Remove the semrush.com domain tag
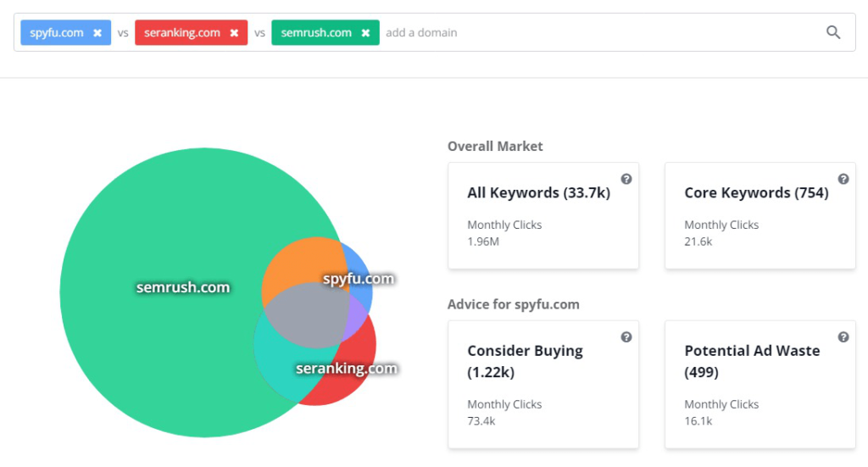The height and width of the screenshot is (467, 868). (365, 33)
